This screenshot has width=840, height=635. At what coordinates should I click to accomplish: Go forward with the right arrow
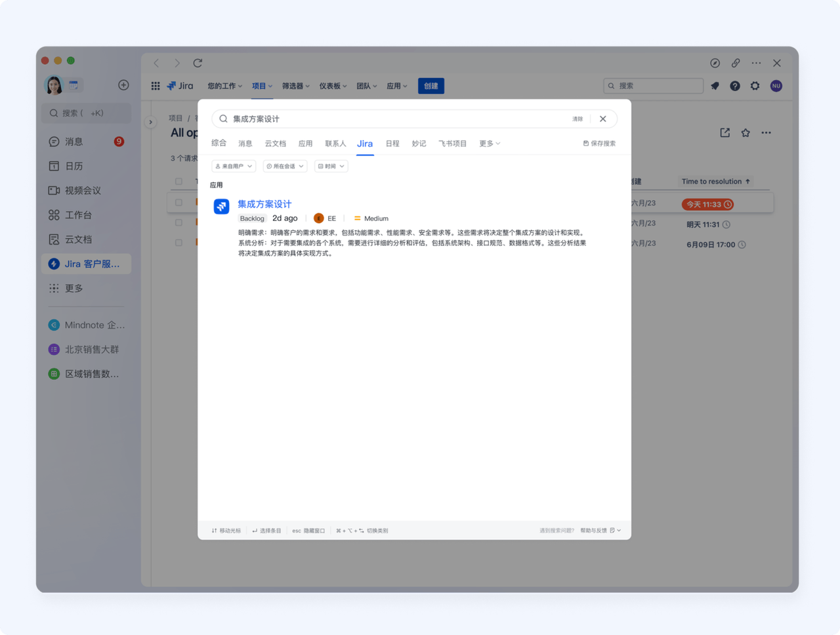[177, 63]
